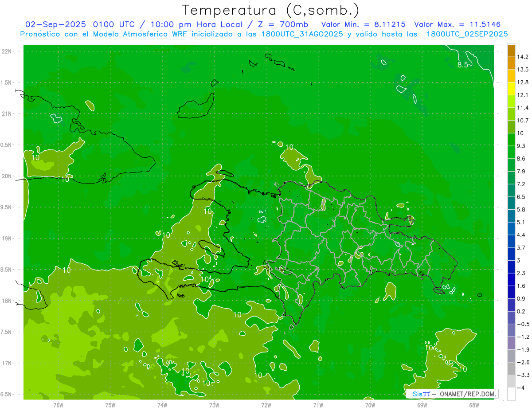
Task: Click the '17N' latitude axis label
Action: [7, 363]
